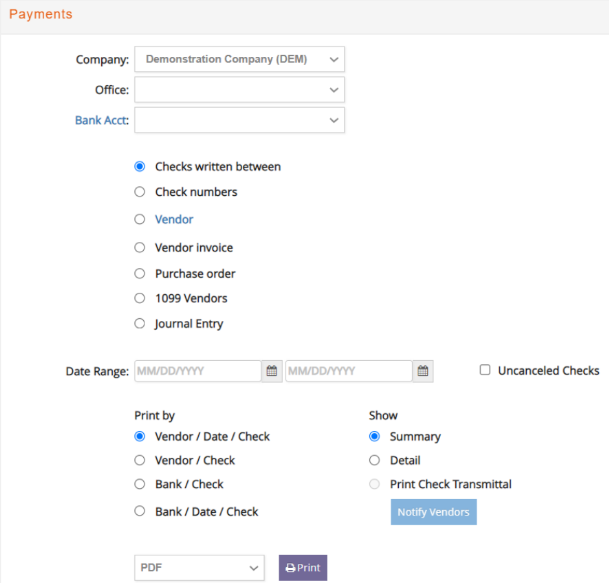
Task: Focus the start date input field
Action: 198,371
